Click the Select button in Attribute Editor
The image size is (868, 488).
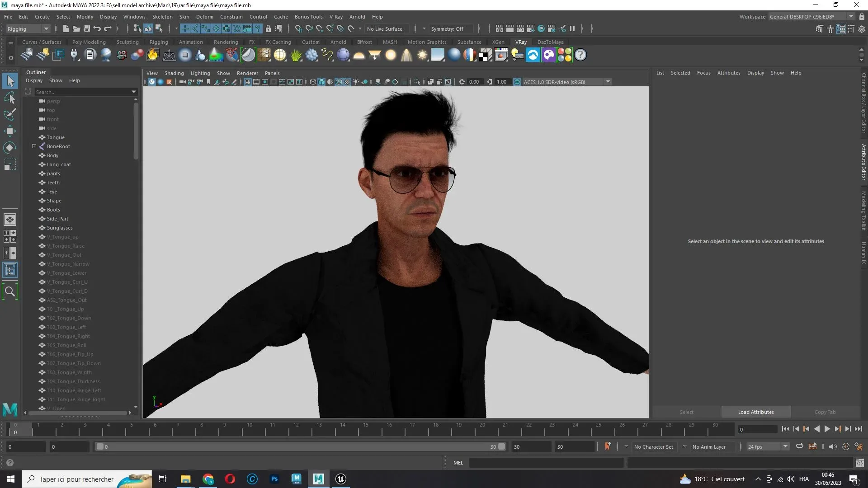pos(686,412)
